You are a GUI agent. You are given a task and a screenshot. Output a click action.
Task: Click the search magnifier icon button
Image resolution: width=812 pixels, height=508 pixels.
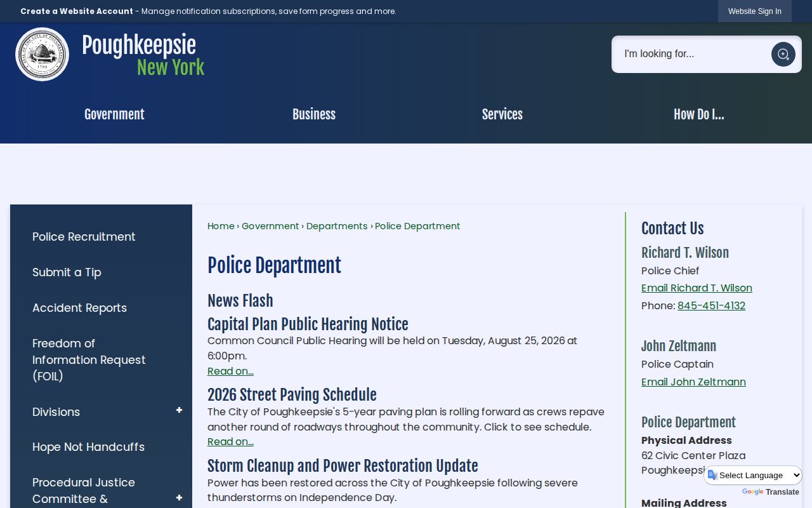coord(783,54)
